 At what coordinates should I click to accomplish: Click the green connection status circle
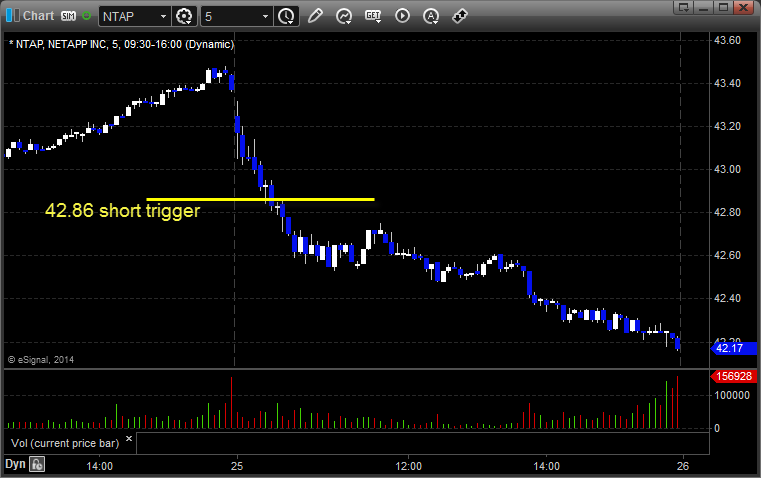pyautogui.click(x=86, y=16)
